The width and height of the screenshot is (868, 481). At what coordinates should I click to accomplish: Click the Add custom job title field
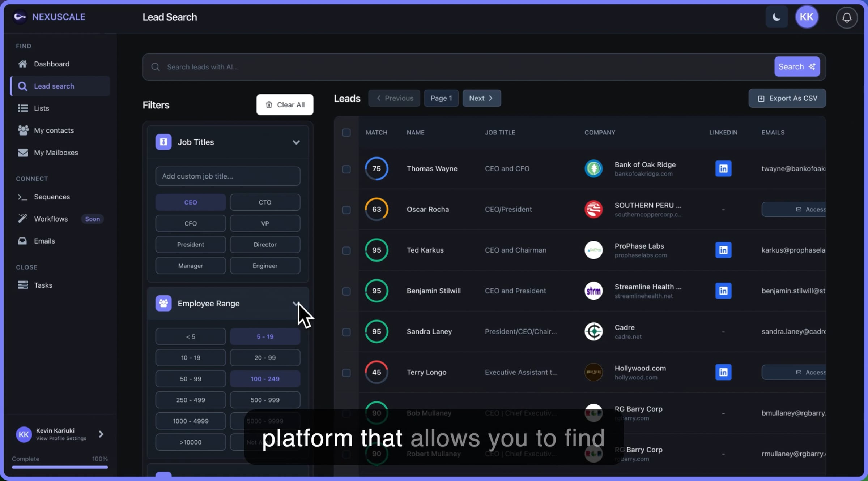click(228, 176)
